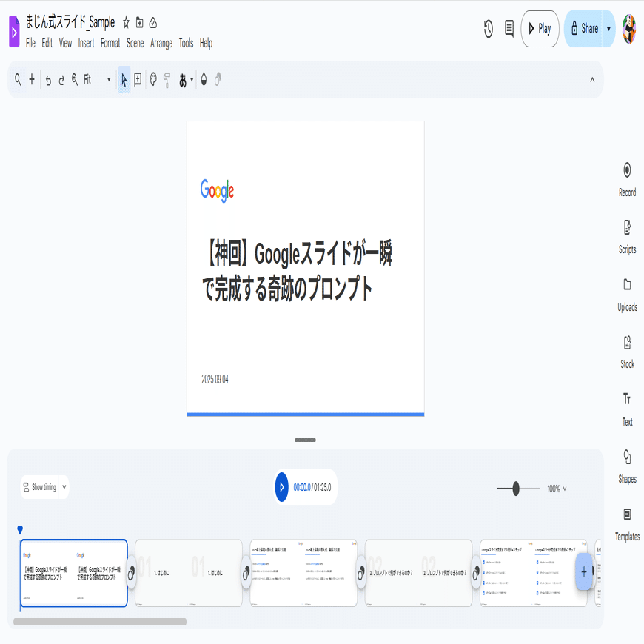Open the Insert menu
644x644 pixels.
click(87, 43)
